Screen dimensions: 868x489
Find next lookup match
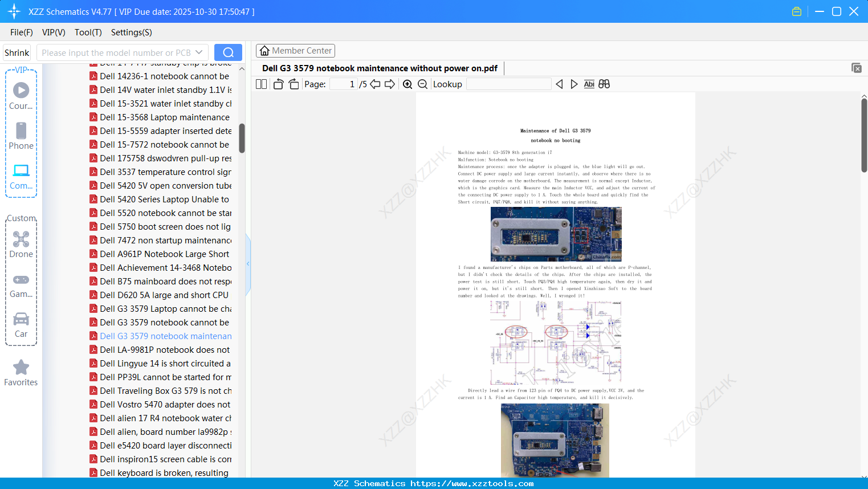click(x=574, y=84)
